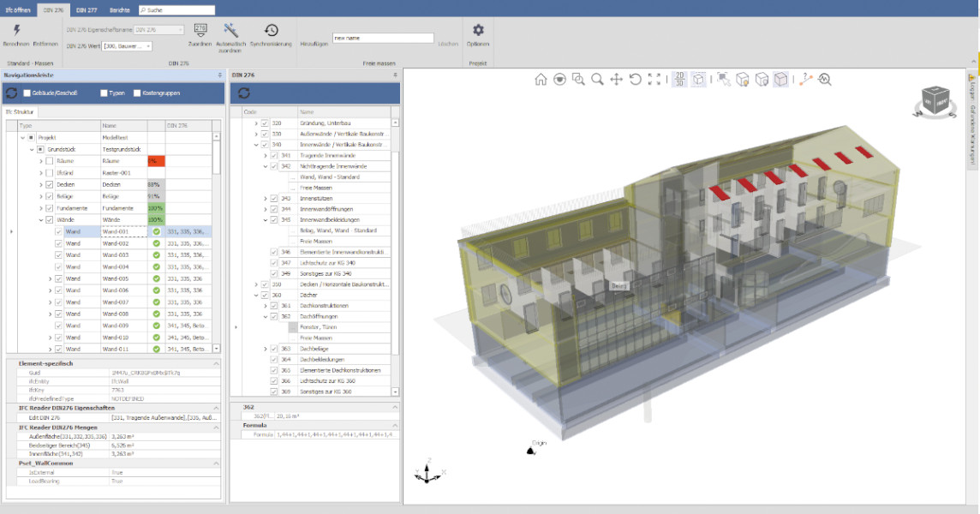Enable Gebäude/Geschoß checkbox
980x514 pixels.
(x=27, y=93)
